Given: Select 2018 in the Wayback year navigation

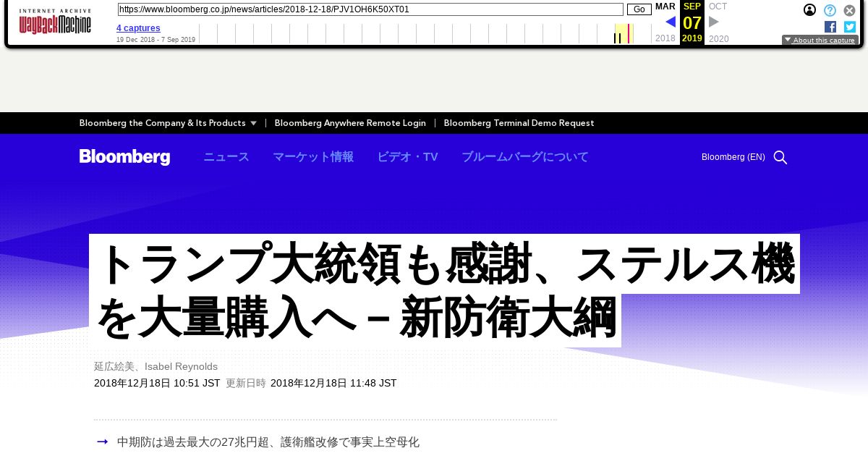Looking at the screenshot, I should tap(665, 38).
